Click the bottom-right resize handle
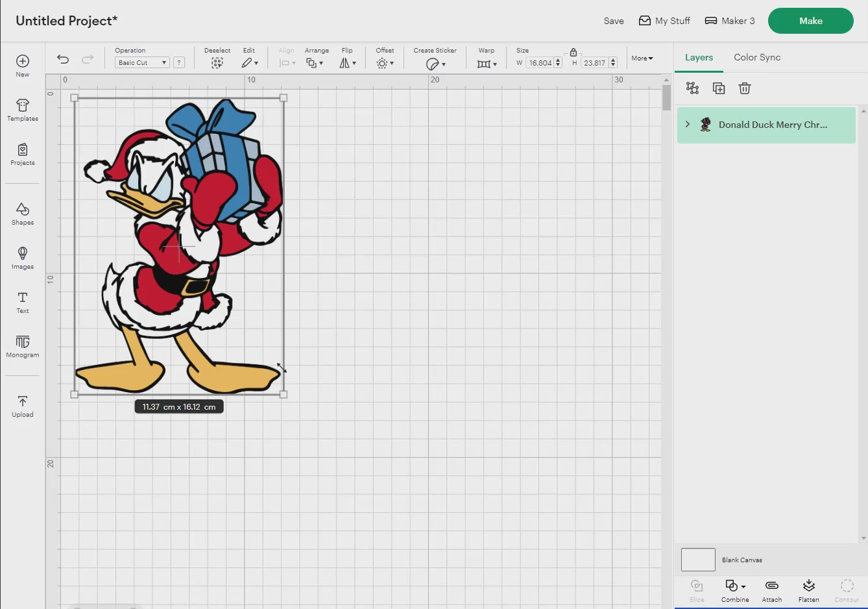Image resolution: width=868 pixels, height=609 pixels. coord(283,394)
